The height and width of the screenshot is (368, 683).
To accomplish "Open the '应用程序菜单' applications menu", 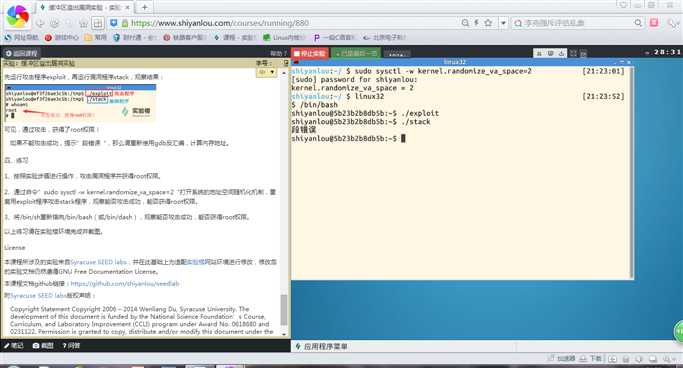I will 321,347.
